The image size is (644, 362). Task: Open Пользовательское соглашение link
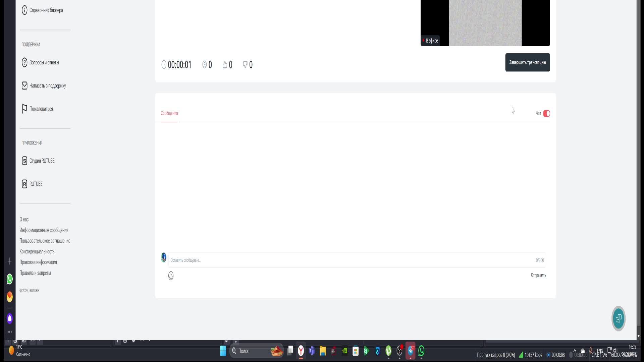pyautogui.click(x=45, y=241)
